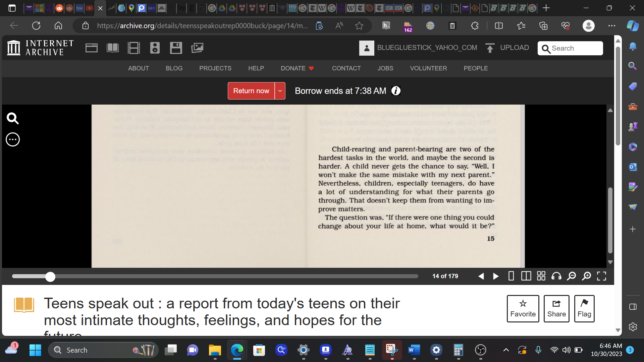The height and width of the screenshot is (362, 644).
Task: Click the book reader search magnifier icon
Action: [x=13, y=118]
